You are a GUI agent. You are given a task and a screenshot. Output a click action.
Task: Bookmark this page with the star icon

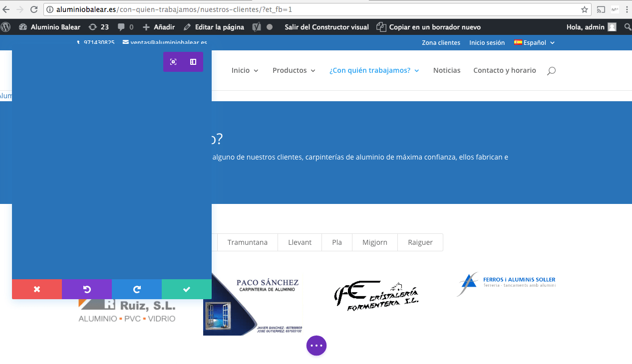click(584, 9)
